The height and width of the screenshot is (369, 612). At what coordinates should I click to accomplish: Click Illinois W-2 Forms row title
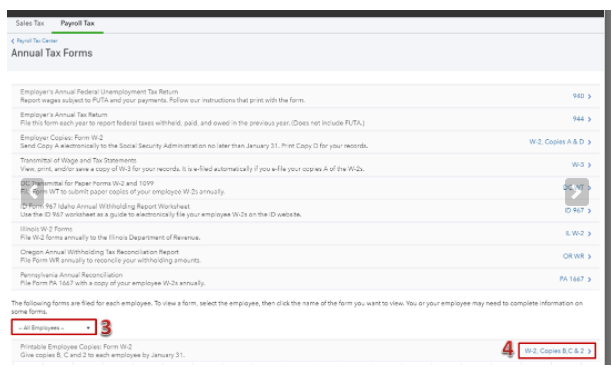coord(46,229)
